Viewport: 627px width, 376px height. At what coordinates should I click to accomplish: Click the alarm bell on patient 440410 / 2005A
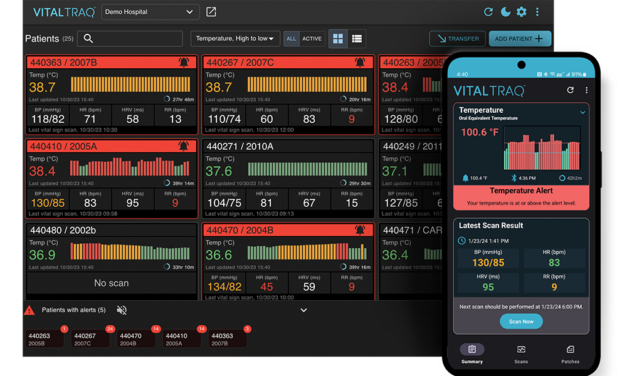click(184, 146)
